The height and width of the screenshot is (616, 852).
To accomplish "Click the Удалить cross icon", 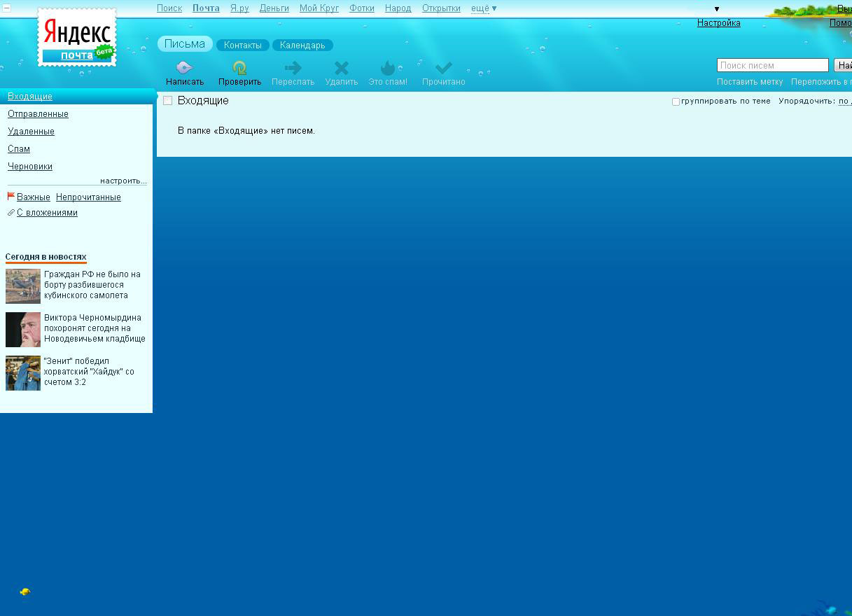I will 341,68.
